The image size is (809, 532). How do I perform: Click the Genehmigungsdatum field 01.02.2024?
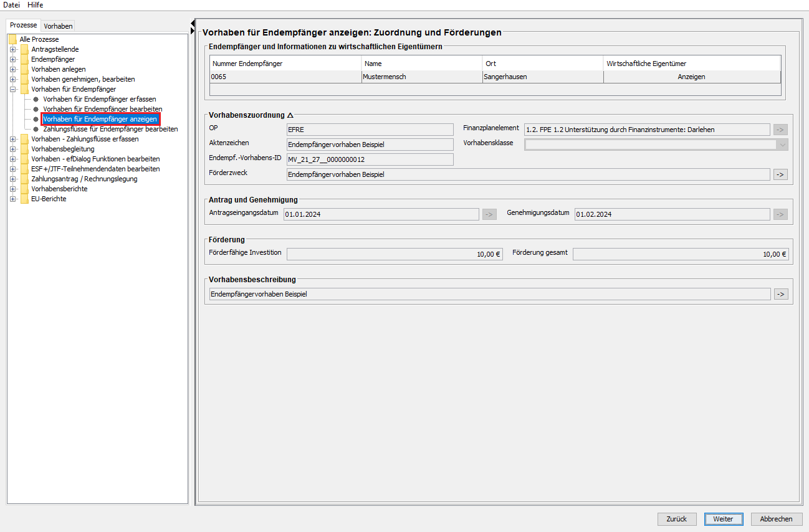pos(673,214)
